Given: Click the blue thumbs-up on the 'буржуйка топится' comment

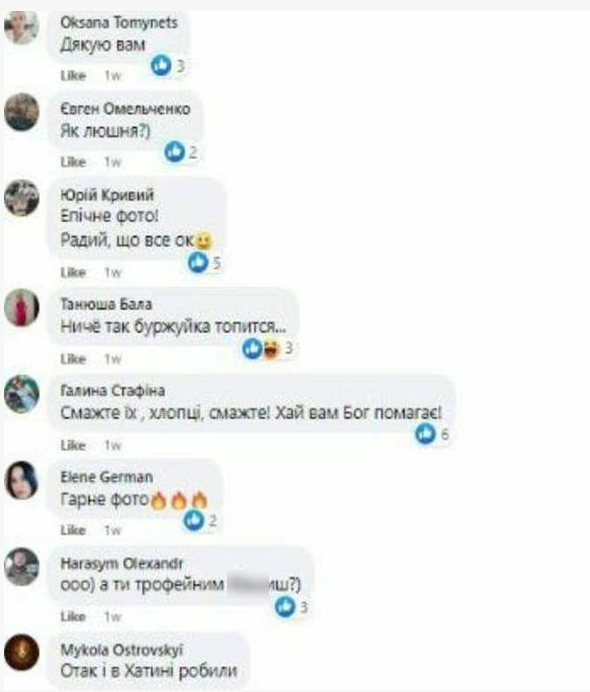Looking at the screenshot, I should point(253,349).
